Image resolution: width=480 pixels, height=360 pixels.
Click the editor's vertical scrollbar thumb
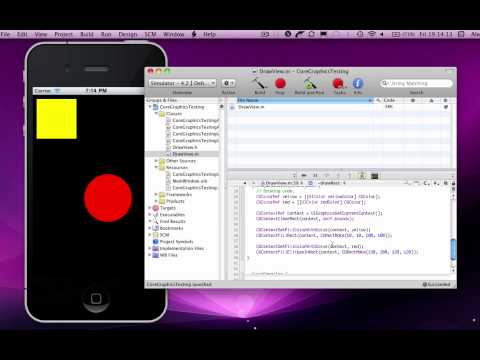point(453,249)
